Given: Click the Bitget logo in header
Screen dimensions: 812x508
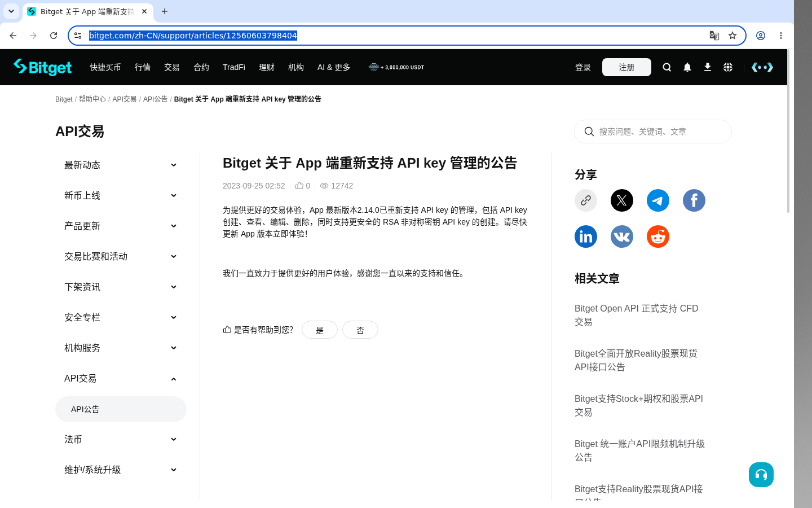Looking at the screenshot, I should point(43,67).
